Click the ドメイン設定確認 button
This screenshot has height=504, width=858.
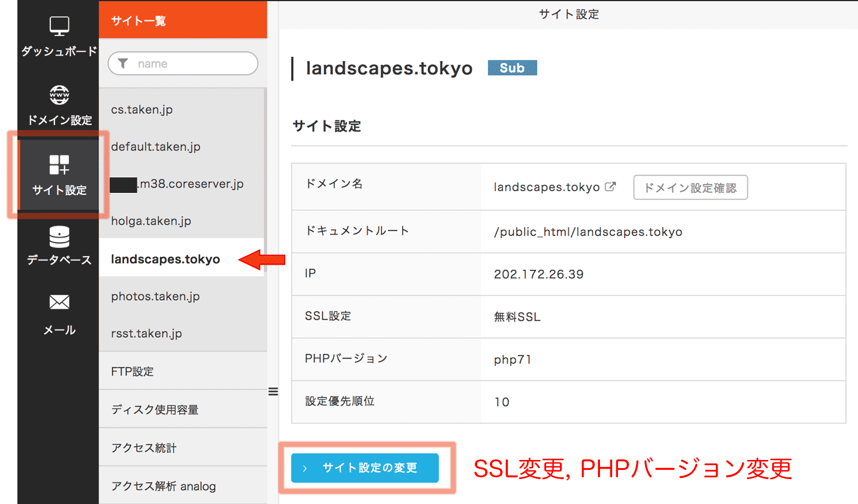point(690,188)
